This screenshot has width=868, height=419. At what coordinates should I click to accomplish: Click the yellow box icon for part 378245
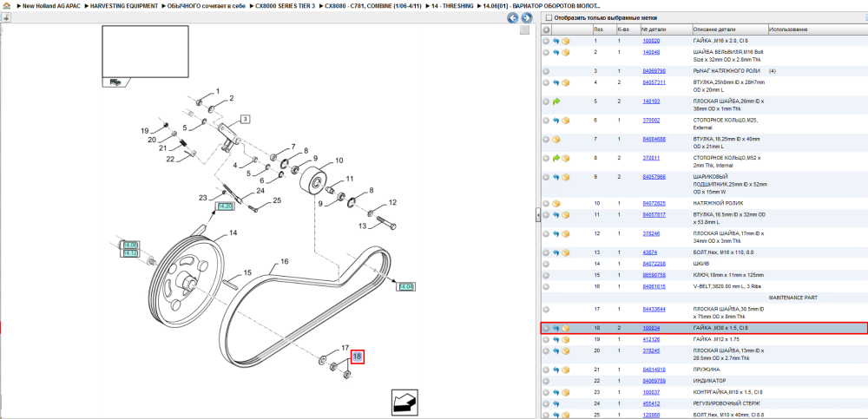(x=566, y=351)
